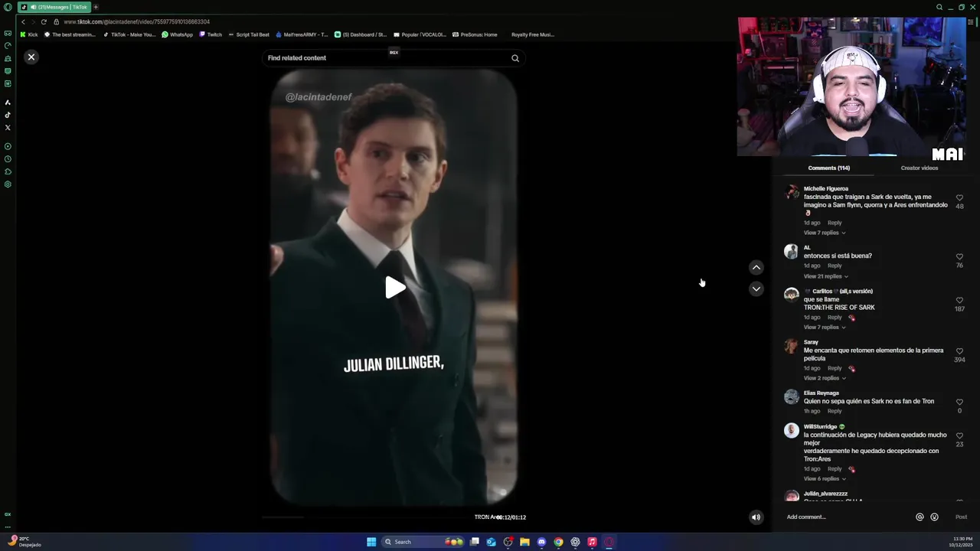Image resolution: width=980 pixels, height=551 pixels.
Task: Open the Extensions cube icon in sidebar
Action: point(8,171)
